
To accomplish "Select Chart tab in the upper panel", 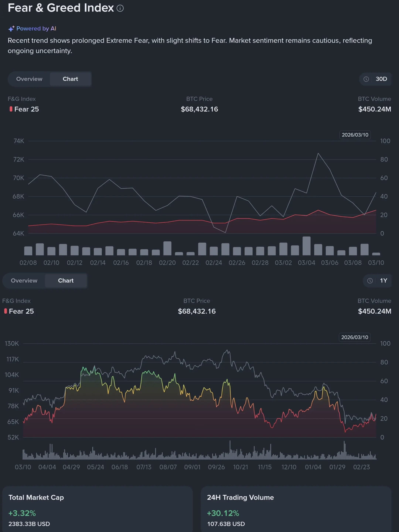I will pos(70,79).
